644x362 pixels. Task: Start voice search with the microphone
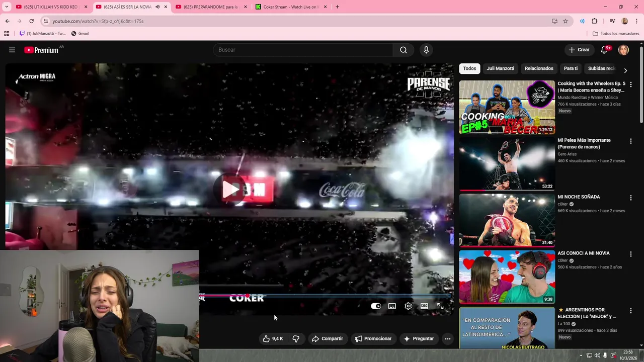[x=426, y=50]
